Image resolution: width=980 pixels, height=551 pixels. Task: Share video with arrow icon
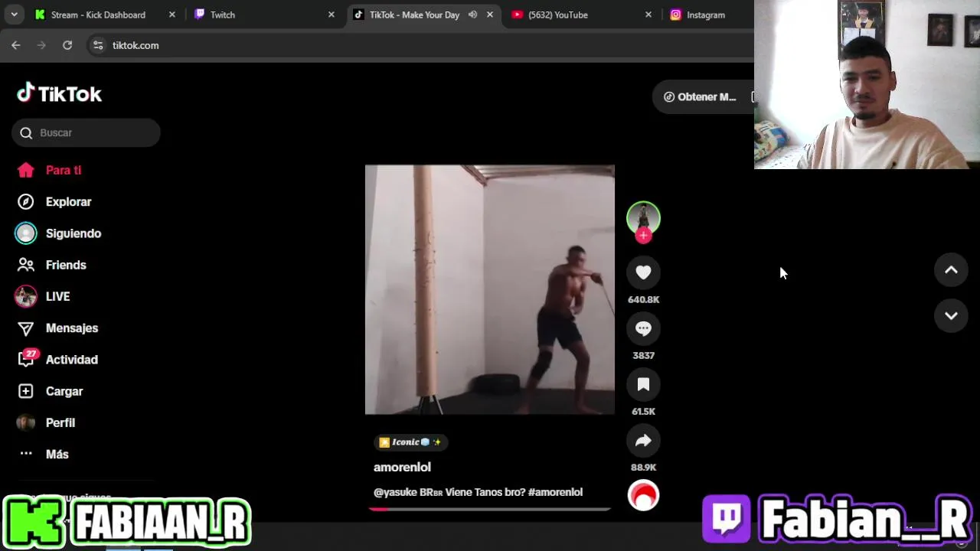pos(643,440)
